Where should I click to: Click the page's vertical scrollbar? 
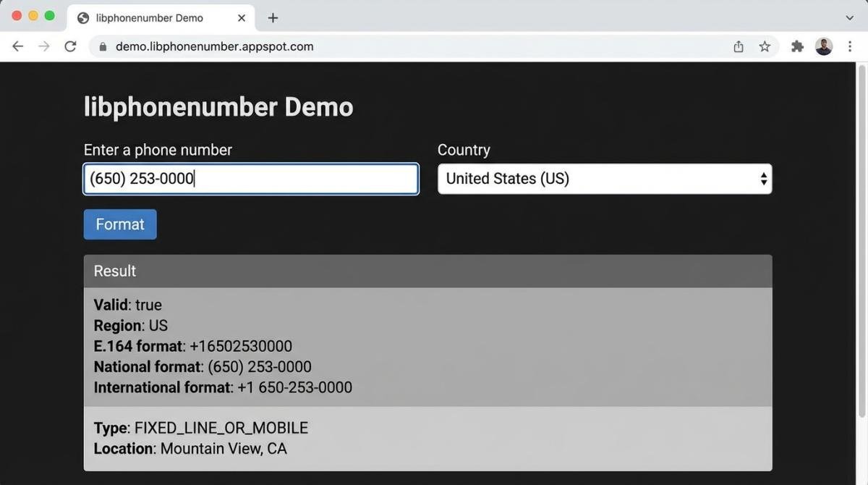[x=861, y=239]
